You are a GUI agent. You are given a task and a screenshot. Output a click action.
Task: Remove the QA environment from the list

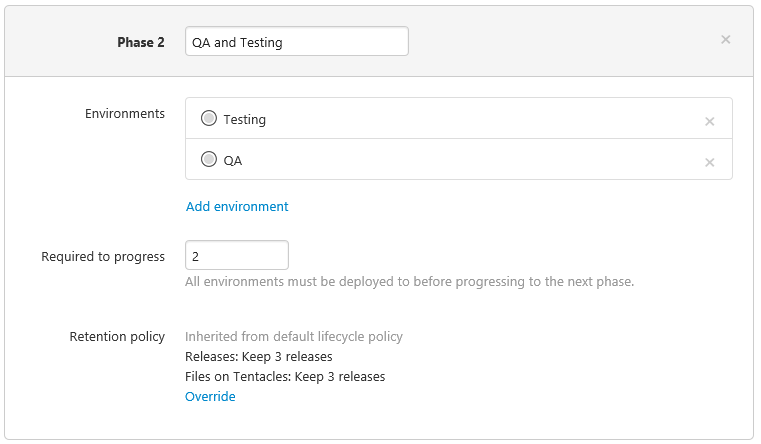710,162
